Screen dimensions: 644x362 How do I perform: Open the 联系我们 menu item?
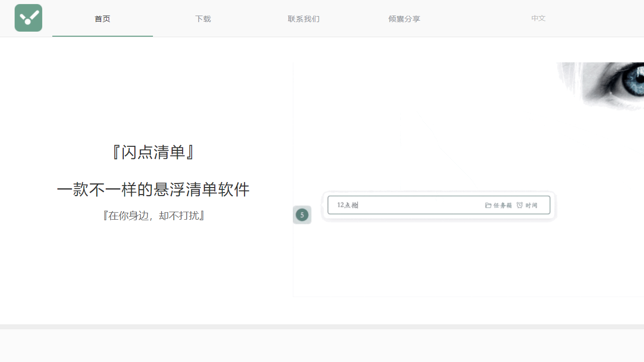(x=304, y=19)
